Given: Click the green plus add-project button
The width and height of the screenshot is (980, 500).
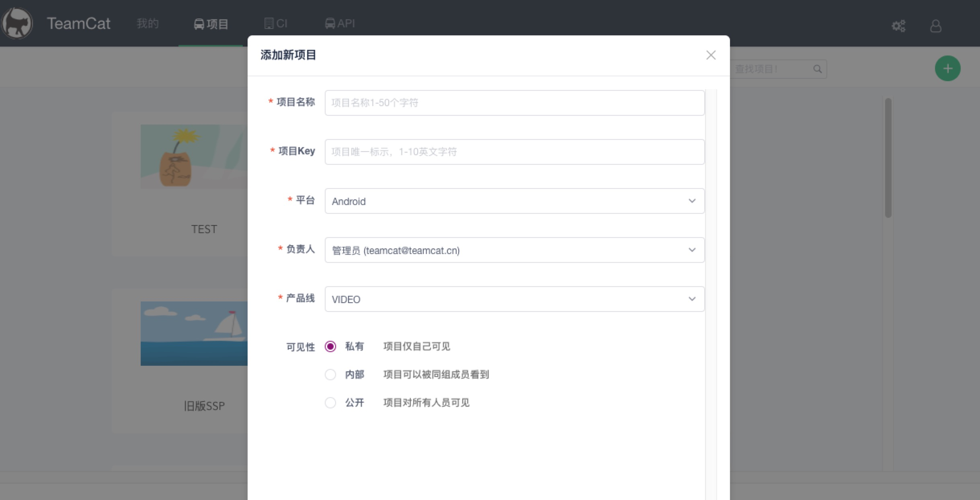Looking at the screenshot, I should point(947,68).
